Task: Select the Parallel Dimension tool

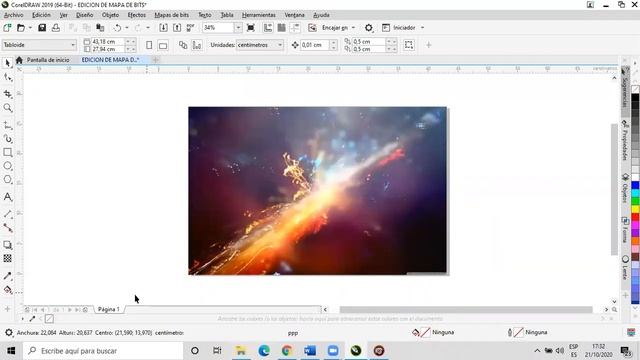Action: [x=7, y=214]
